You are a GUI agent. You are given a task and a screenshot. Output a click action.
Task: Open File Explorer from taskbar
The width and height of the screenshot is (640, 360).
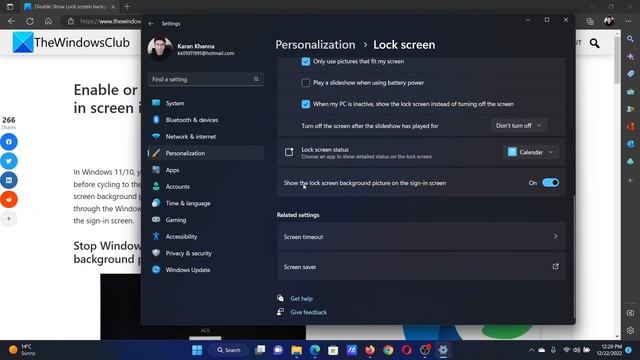[296, 350]
